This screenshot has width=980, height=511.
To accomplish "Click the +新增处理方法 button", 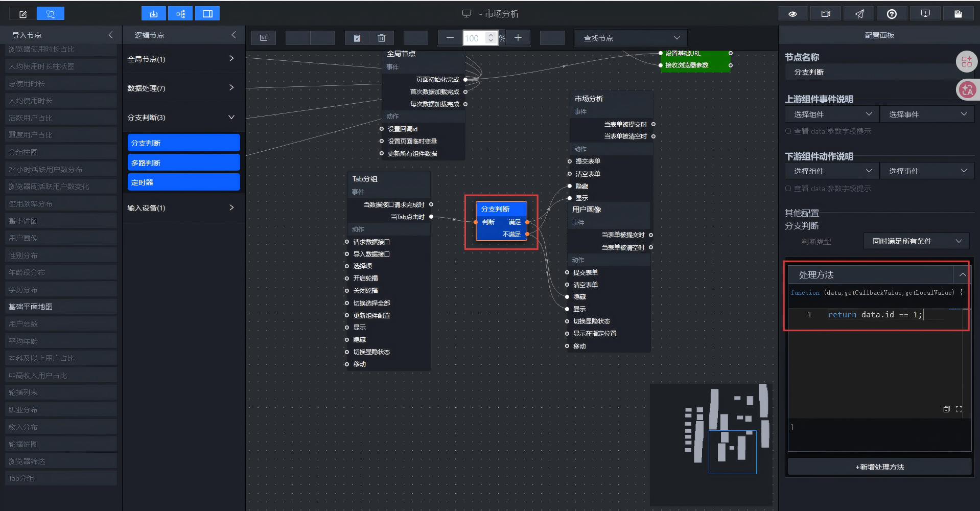I will coord(879,467).
